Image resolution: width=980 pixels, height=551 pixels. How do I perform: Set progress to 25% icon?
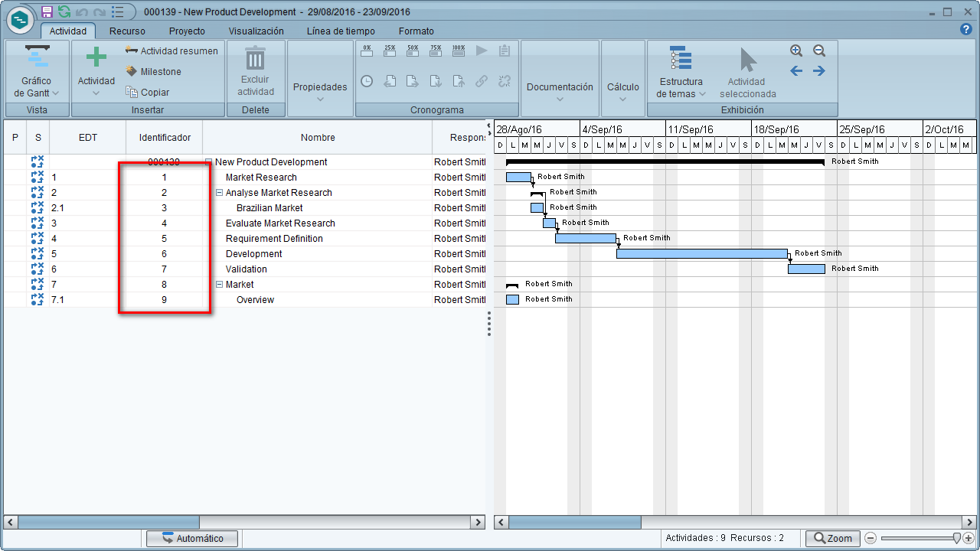coord(390,51)
